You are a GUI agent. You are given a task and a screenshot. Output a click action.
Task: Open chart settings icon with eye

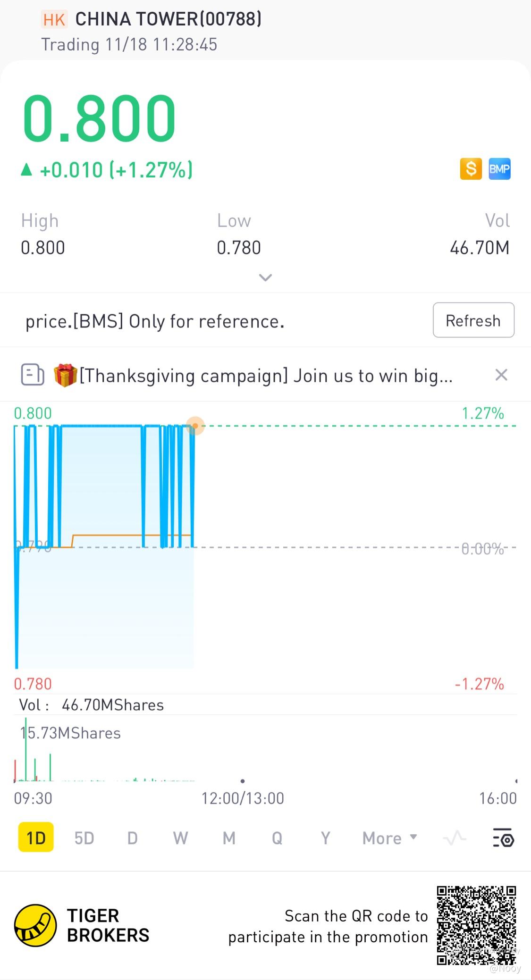click(x=503, y=838)
